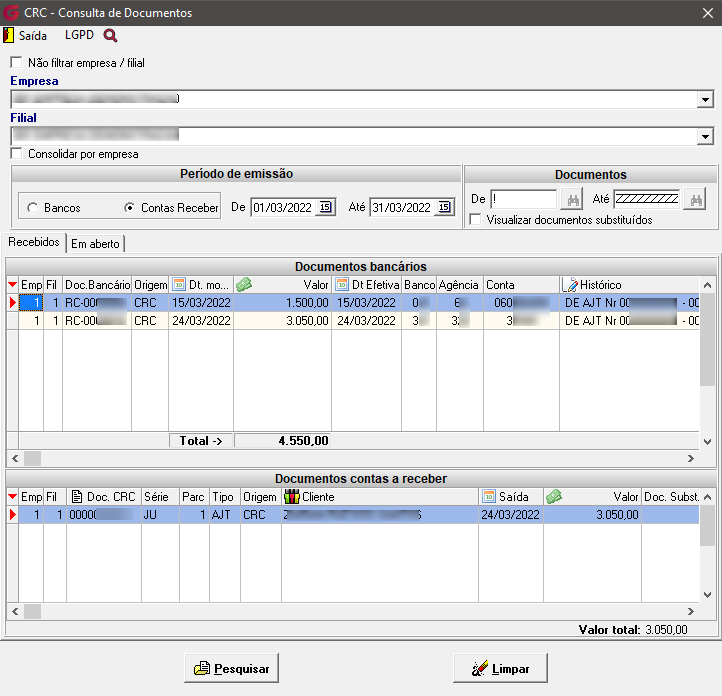This screenshot has height=696, width=722.
Task: Click the Conta column header
Action: click(x=521, y=285)
